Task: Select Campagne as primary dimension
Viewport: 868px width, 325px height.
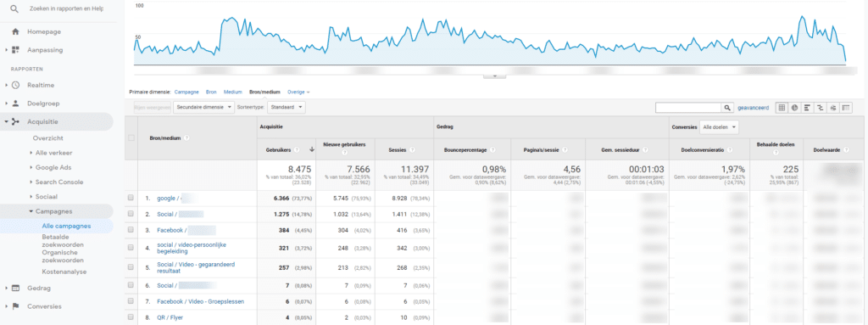Action: click(x=186, y=92)
